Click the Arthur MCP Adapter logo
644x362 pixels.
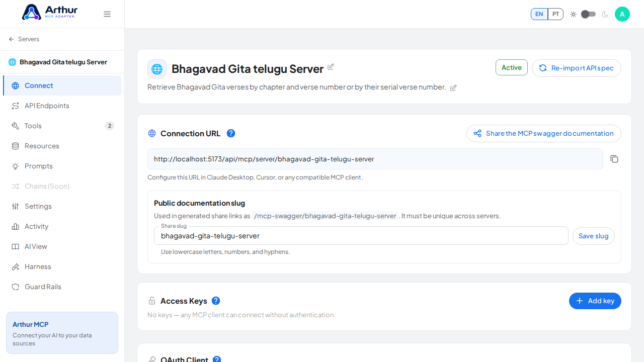coord(49,12)
